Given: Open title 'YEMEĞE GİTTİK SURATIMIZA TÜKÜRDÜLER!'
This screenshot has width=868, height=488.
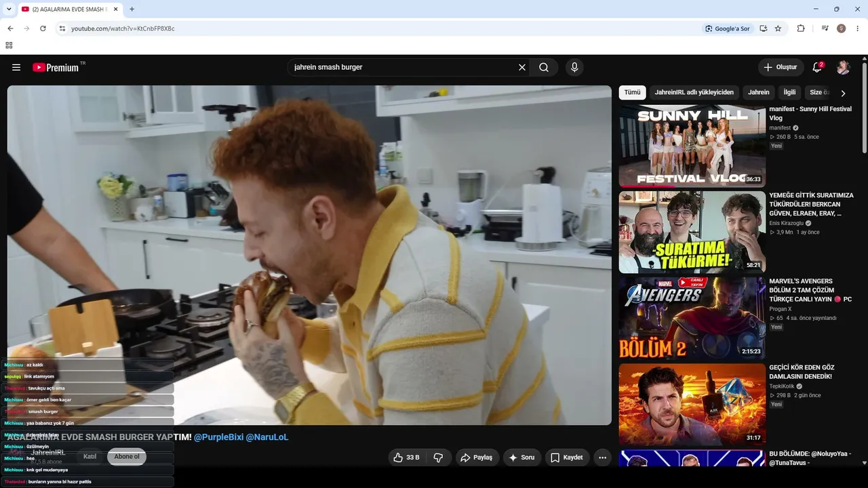Looking at the screenshot, I should point(811,204).
